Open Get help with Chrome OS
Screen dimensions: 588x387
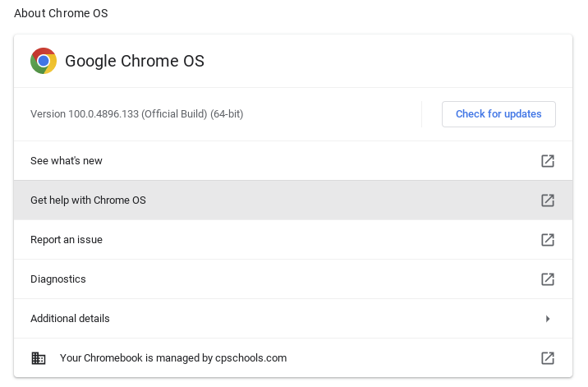[293, 200]
